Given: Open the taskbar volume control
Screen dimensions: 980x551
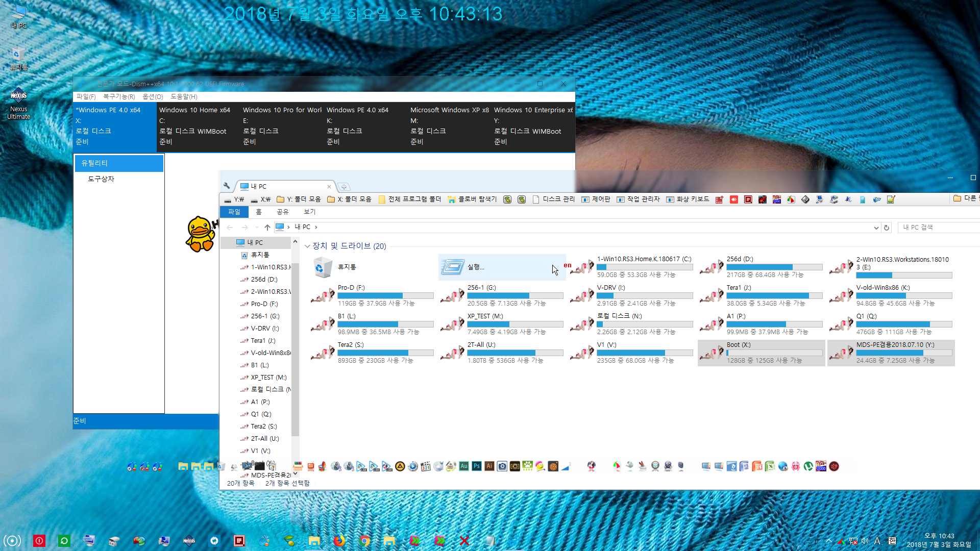Looking at the screenshot, I should point(865,541).
